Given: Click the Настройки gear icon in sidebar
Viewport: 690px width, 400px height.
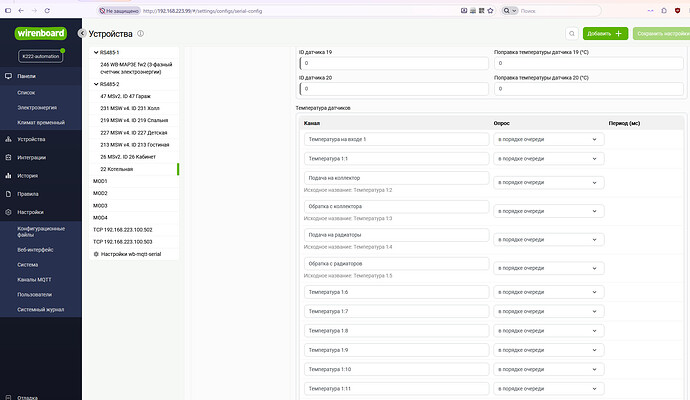Looking at the screenshot, I should (x=8, y=212).
